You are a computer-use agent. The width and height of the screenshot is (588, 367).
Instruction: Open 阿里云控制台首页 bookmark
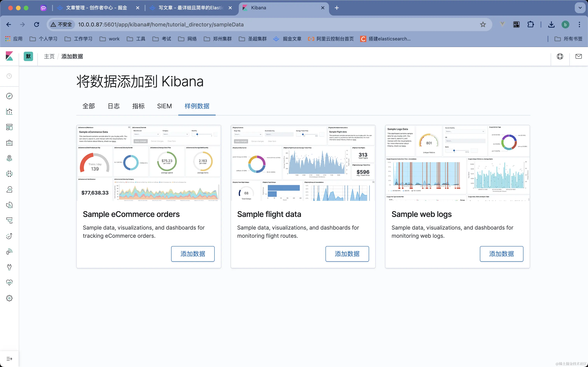coord(331,39)
